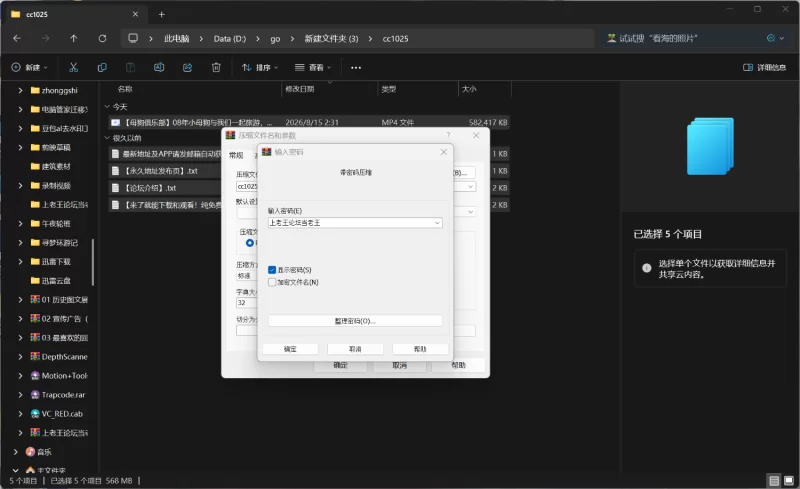
Task: Navigate up one folder level
Action: tap(73, 38)
